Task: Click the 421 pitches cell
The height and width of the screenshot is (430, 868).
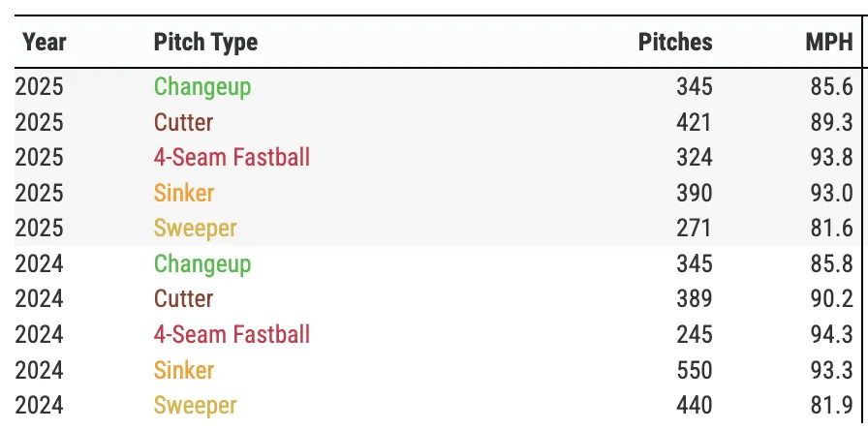Action: 694,123
